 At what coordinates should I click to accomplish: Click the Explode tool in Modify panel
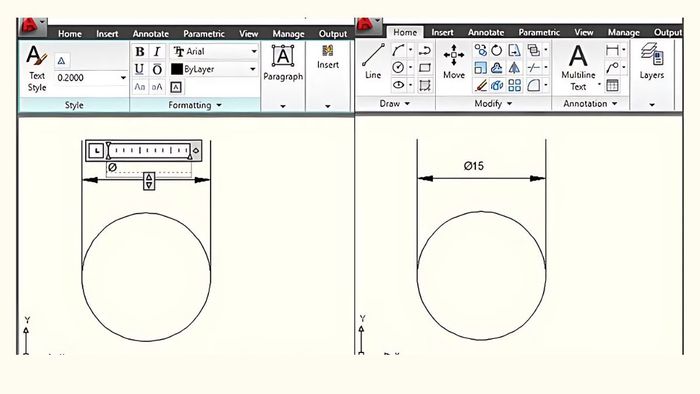pyautogui.click(x=497, y=85)
